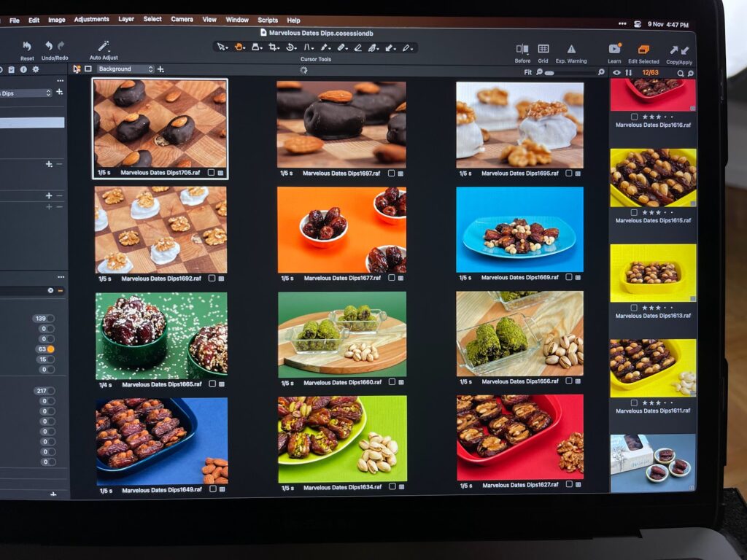747x560 pixels.
Task: Click the menu bar clock 9 Nov 4:47 PM
Action: 668,25
